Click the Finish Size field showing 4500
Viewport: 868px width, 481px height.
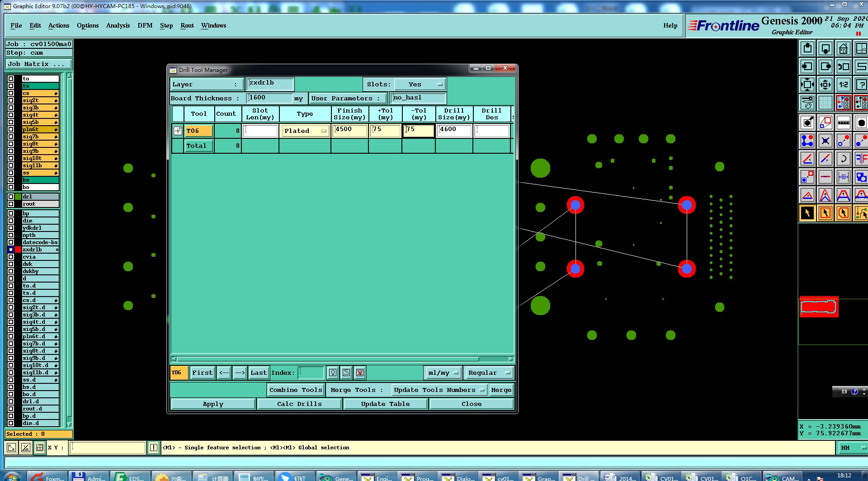tap(349, 130)
